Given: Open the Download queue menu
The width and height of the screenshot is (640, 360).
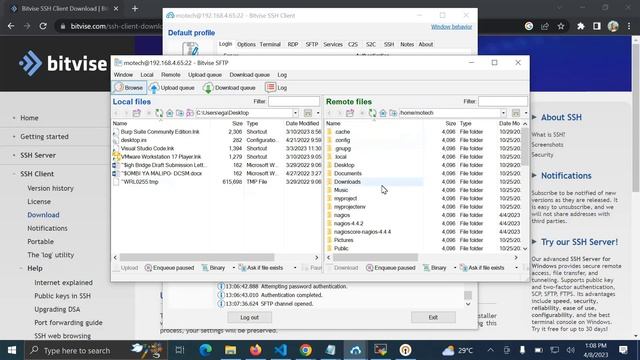Looking at the screenshot, I should click(x=249, y=75).
